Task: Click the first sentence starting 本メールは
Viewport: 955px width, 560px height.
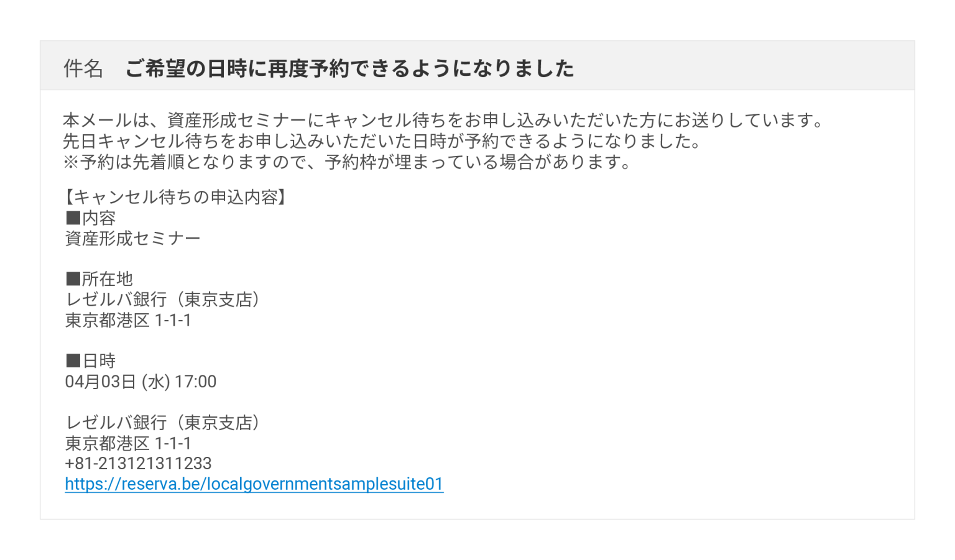Action: pyautogui.click(x=444, y=121)
